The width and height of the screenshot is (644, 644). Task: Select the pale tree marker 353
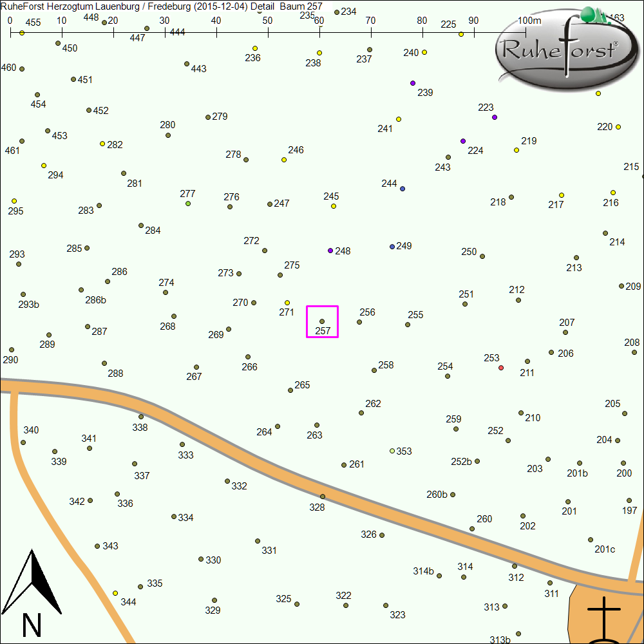[392, 451]
